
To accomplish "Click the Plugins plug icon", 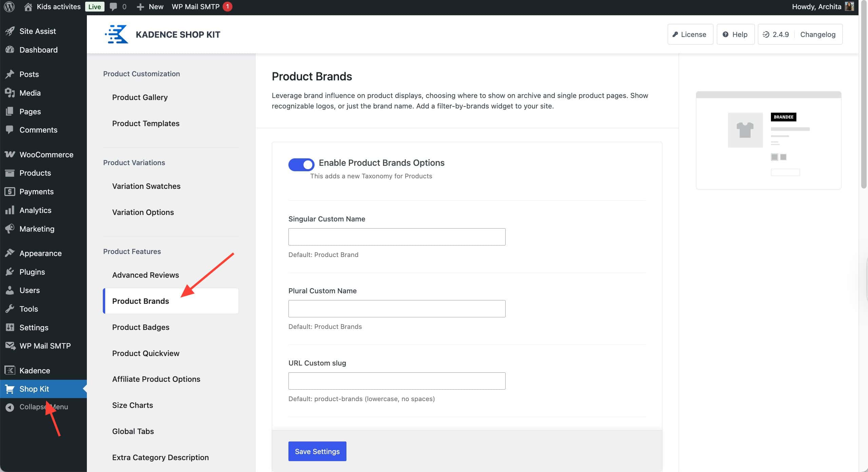I will coord(10,272).
